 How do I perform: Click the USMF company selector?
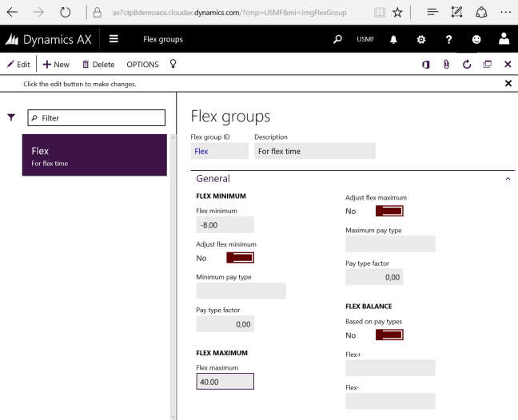pos(365,39)
